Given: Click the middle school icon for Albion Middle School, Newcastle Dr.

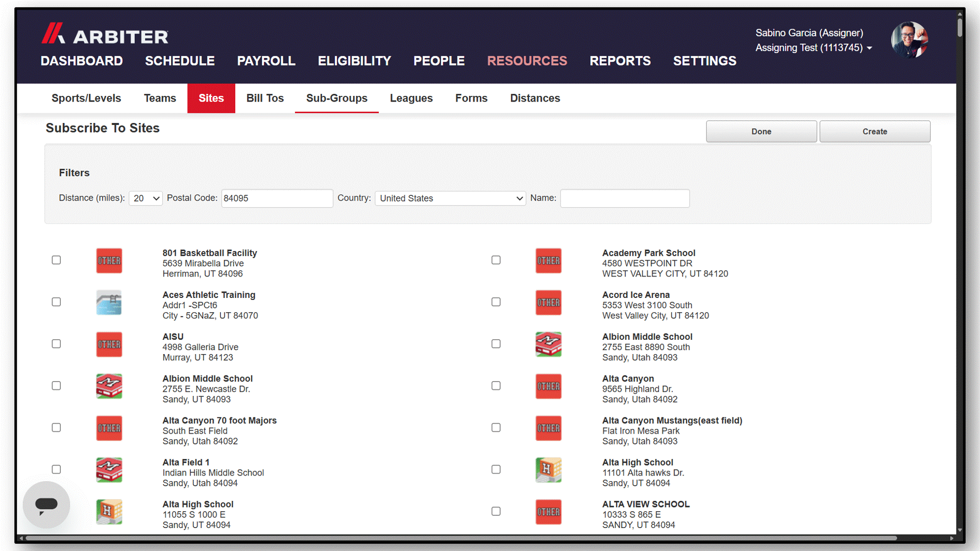Looking at the screenshot, I should (109, 386).
